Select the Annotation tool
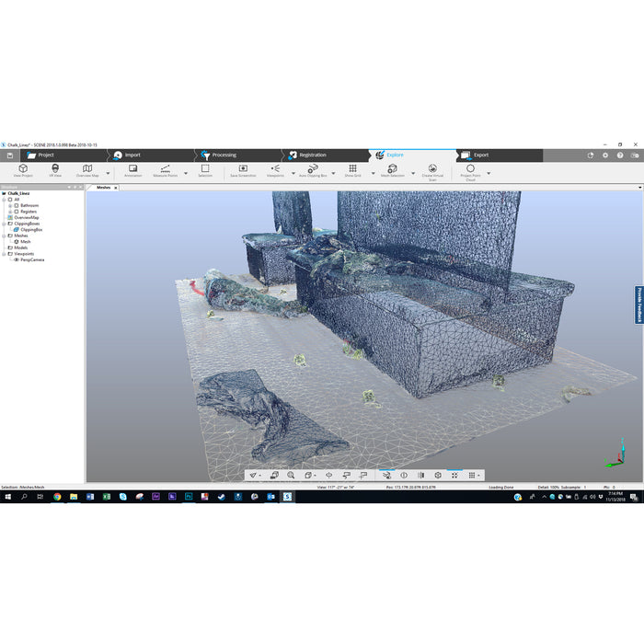 [x=133, y=170]
